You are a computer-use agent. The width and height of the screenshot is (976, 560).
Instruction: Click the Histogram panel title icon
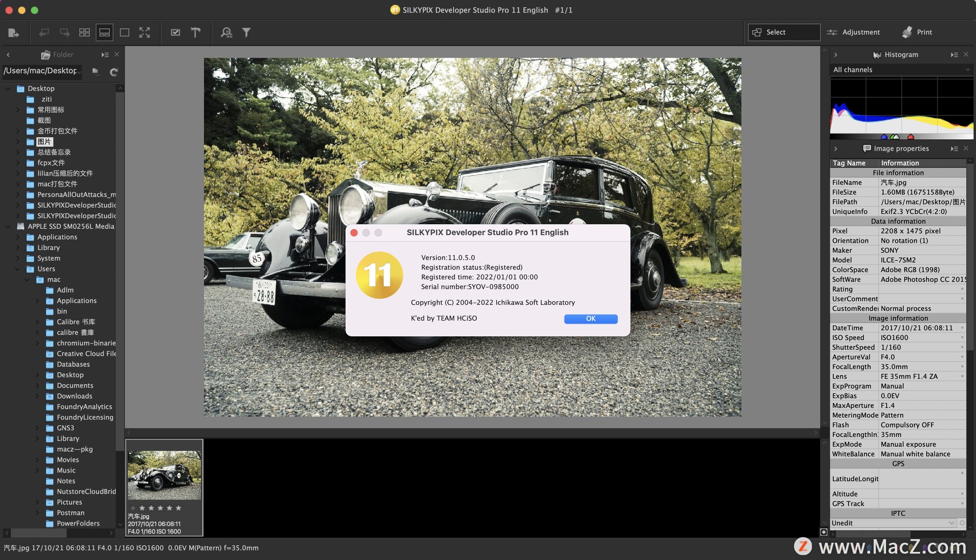[x=877, y=55]
